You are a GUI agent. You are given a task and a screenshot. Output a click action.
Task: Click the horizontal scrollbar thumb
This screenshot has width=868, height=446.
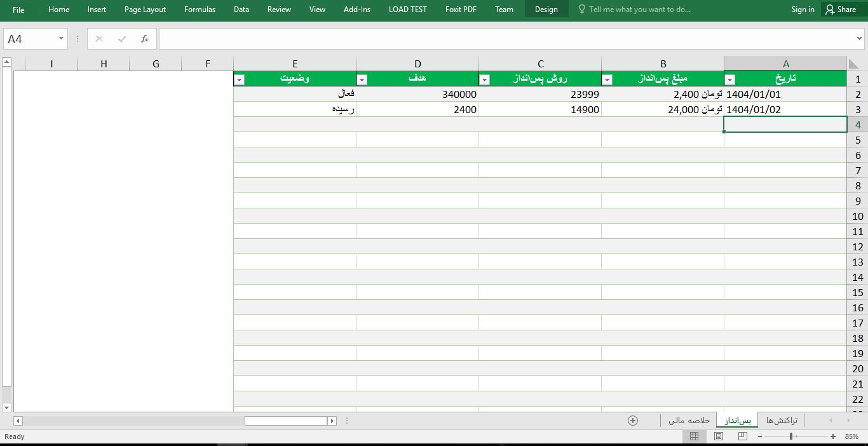point(286,421)
